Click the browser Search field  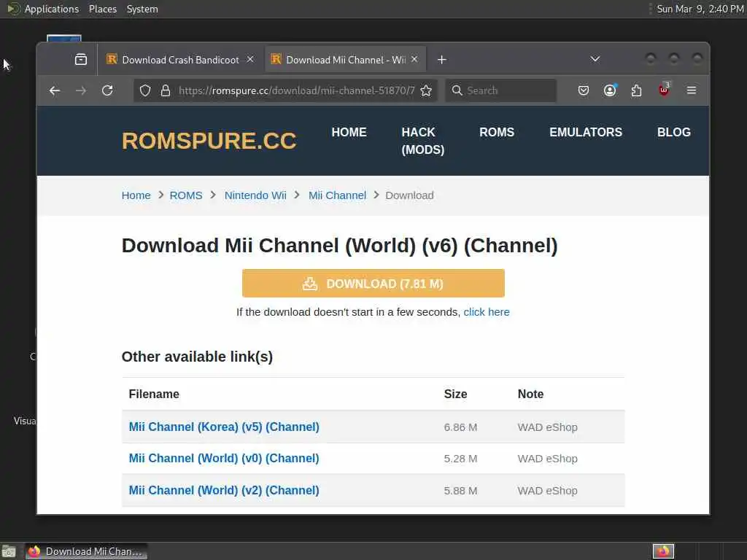(x=500, y=90)
